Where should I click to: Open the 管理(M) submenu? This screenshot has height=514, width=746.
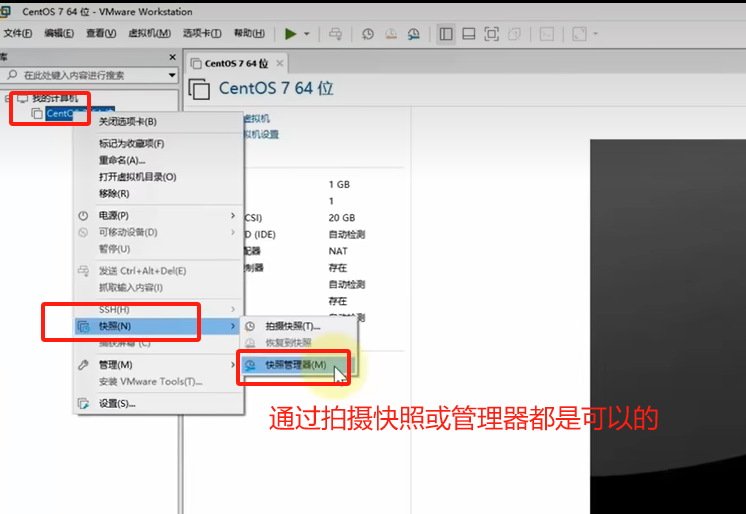click(x=158, y=365)
